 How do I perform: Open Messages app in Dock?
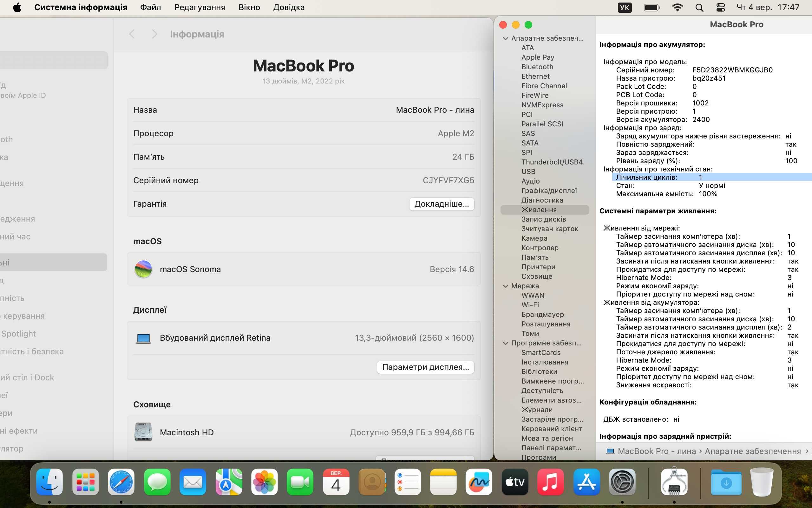tap(157, 482)
